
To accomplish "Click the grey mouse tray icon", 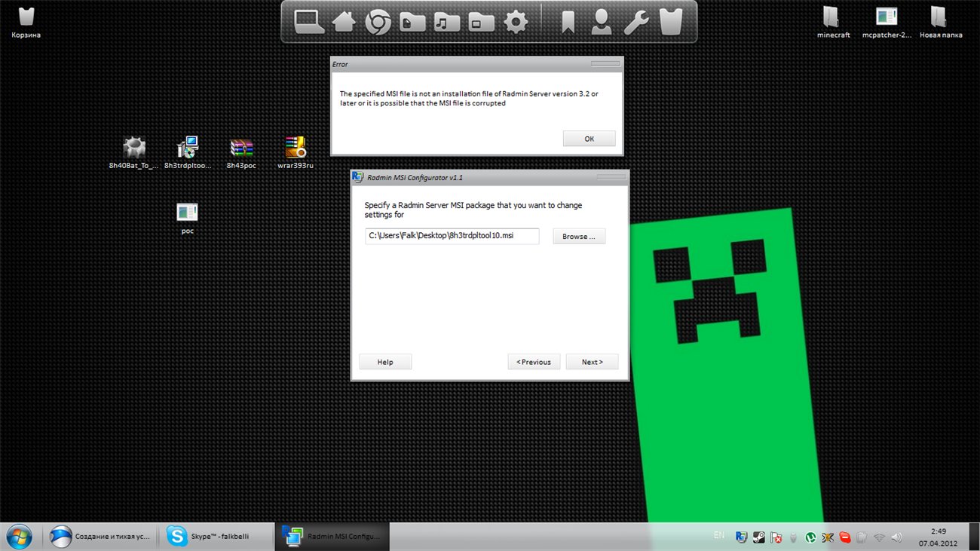I will click(x=793, y=537).
